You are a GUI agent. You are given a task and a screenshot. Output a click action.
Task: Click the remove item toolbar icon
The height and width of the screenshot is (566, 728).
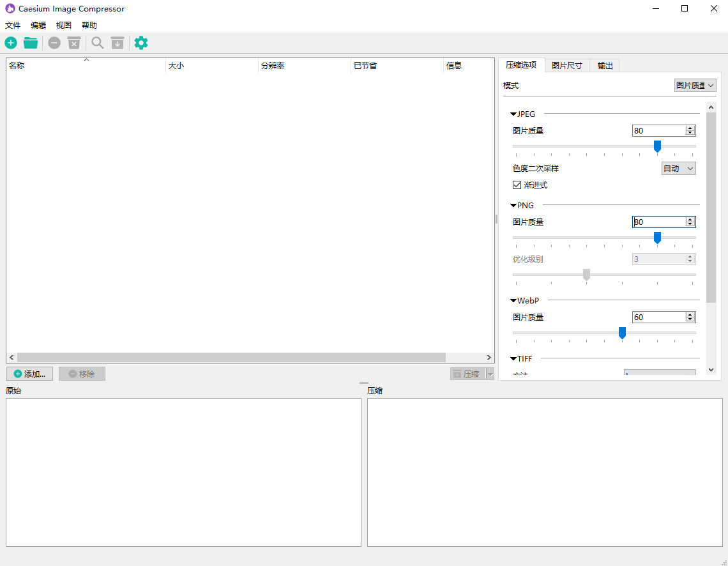pos(54,43)
